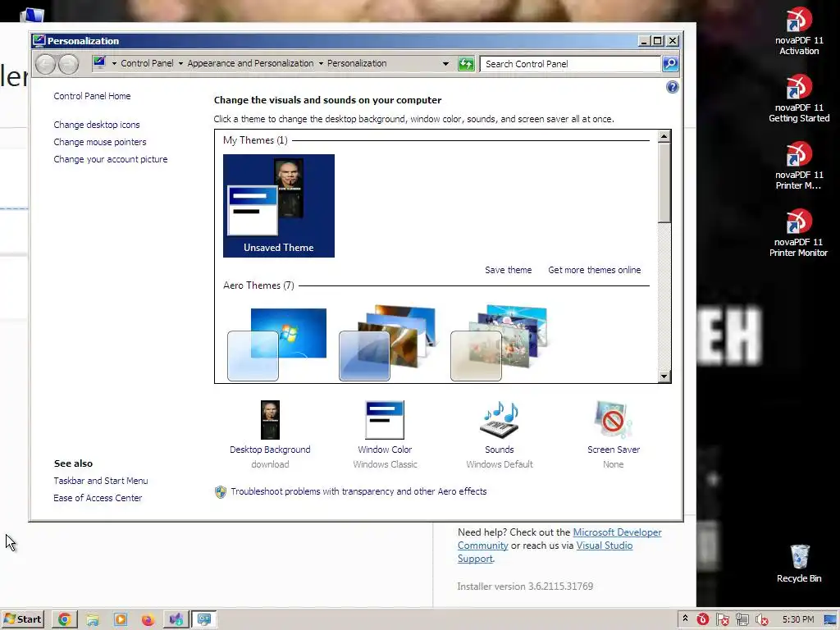Open Visual Studio from the taskbar

[x=176, y=620]
